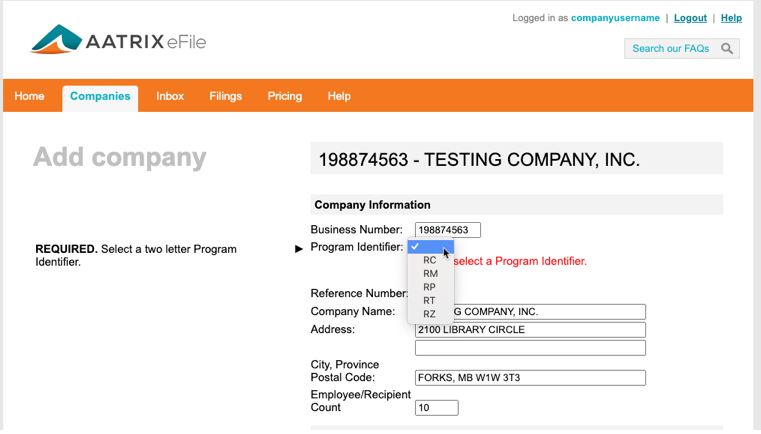This screenshot has width=761, height=434.
Task: Select the blank checked dropdown option
Action: [431, 246]
